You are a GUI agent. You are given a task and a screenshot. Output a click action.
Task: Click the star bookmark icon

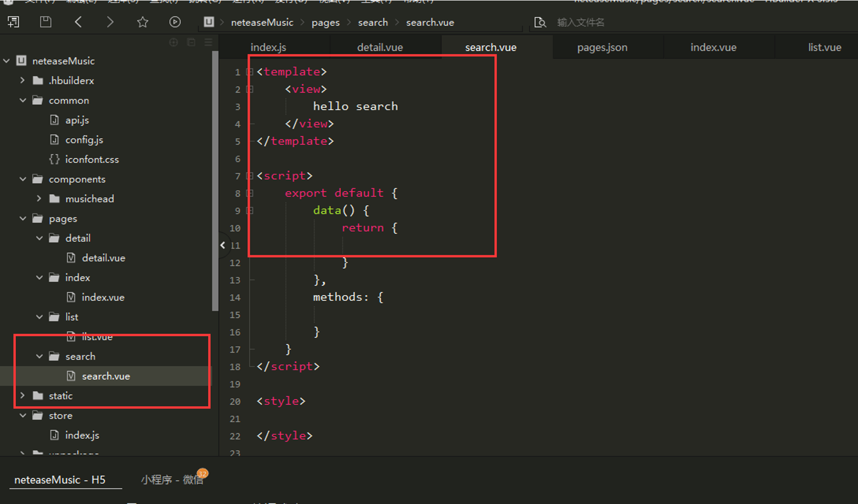pyautogui.click(x=142, y=22)
